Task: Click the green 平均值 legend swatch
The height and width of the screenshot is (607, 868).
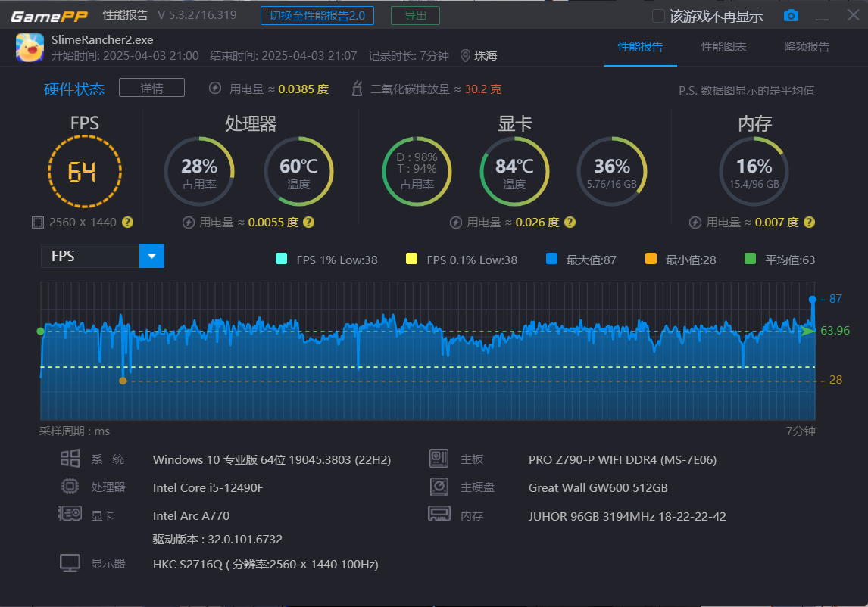Action: tap(750, 258)
